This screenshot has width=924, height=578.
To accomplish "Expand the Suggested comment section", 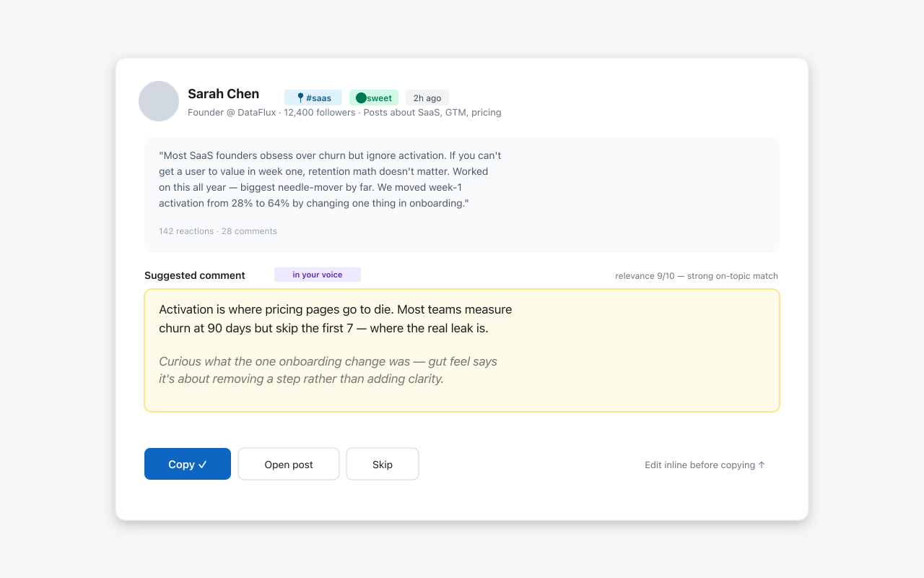I will tap(194, 275).
